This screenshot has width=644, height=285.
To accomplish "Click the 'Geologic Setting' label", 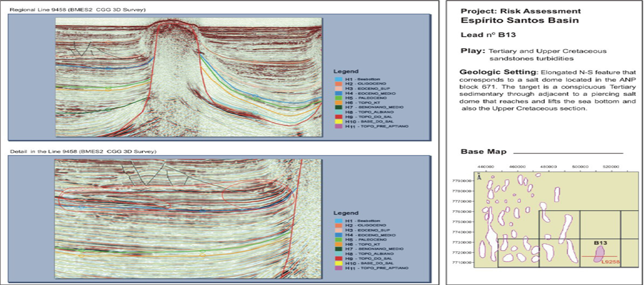I will coord(493,71).
